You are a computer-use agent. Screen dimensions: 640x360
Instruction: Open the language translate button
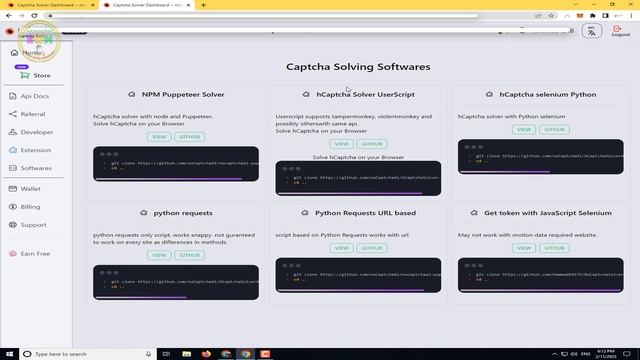(592, 31)
